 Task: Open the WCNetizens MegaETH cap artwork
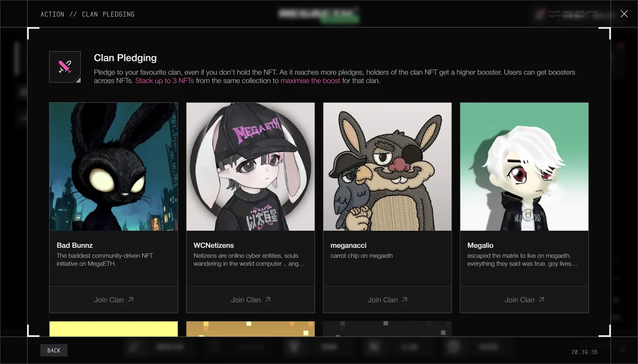point(250,167)
